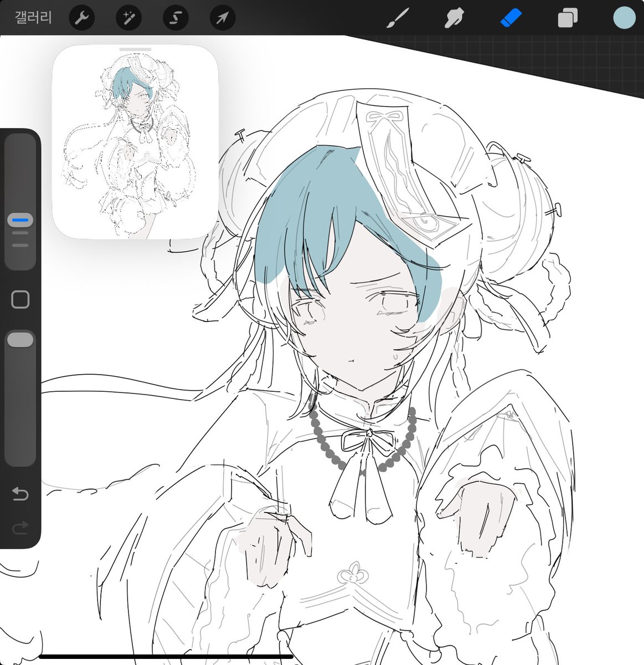Screen dimensions: 644x665
Task: Open the light blue color picker
Action: (x=624, y=18)
